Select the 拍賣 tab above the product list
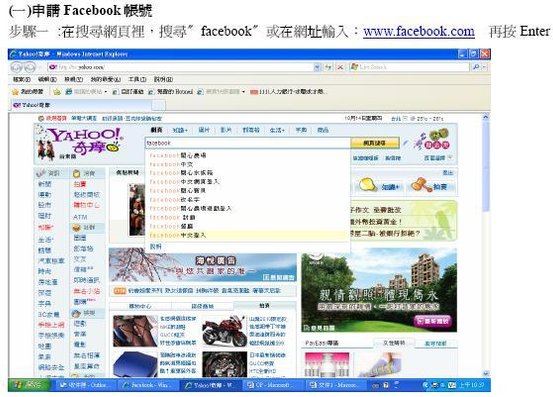The height and width of the screenshot is (397, 553). [265, 306]
